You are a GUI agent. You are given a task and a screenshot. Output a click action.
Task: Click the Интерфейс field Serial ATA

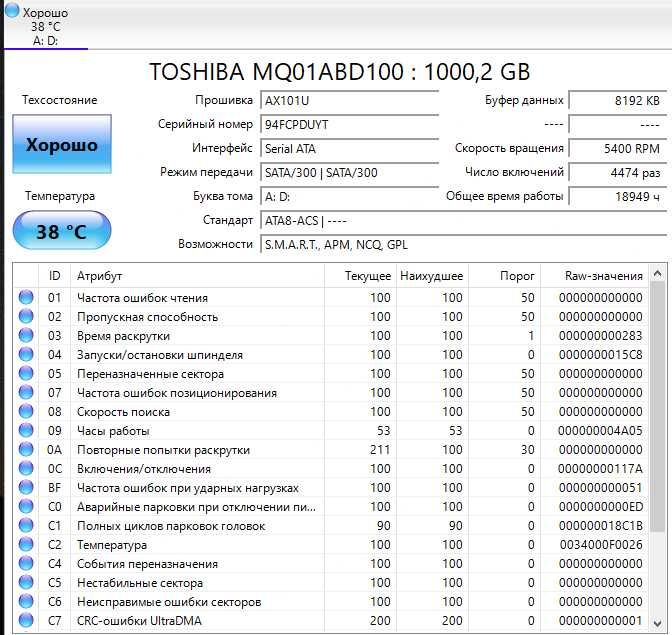pos(349,149)
